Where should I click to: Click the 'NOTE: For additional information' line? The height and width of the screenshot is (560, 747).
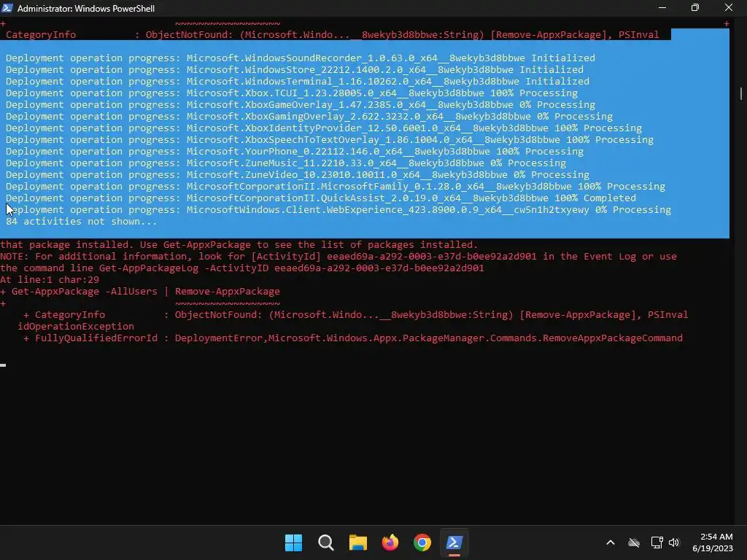pos(338,256)
